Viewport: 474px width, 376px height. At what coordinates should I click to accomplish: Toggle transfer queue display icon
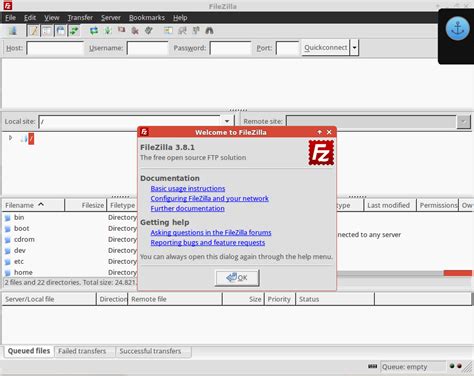[x=74, y=31]
